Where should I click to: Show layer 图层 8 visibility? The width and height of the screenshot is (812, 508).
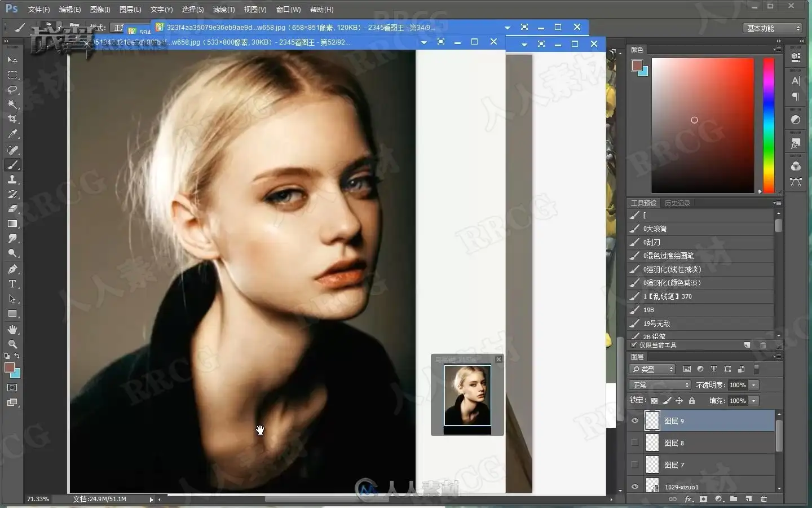(635, 443)
